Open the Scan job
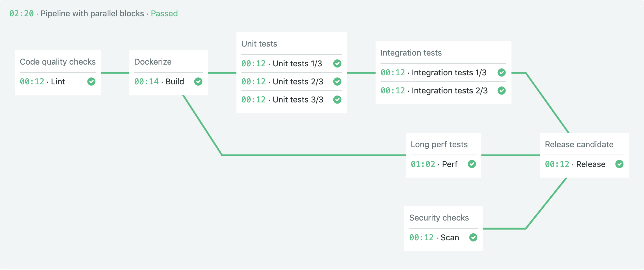The image size is (644, 270). [450, 237]
